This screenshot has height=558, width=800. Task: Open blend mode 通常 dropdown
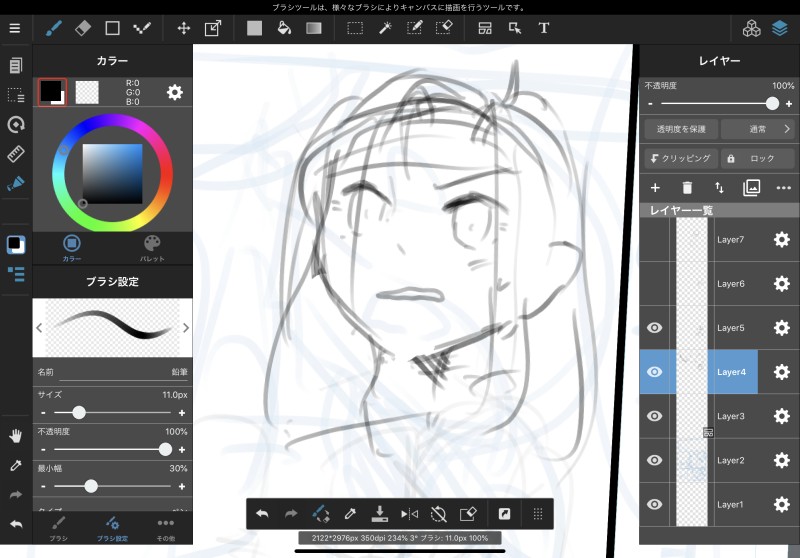pyautogui.click(x=758, y=129)
